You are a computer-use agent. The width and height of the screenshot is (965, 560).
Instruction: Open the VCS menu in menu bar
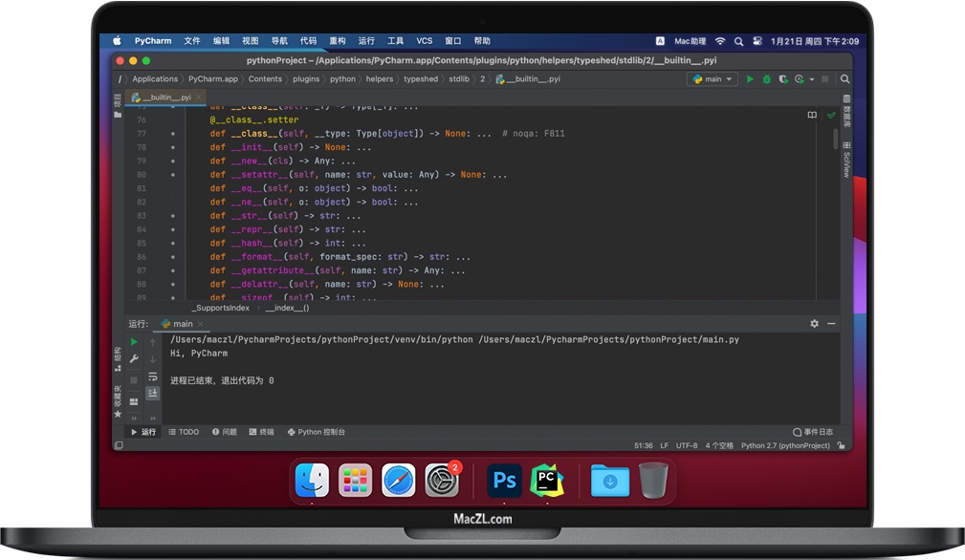(425, 40)
